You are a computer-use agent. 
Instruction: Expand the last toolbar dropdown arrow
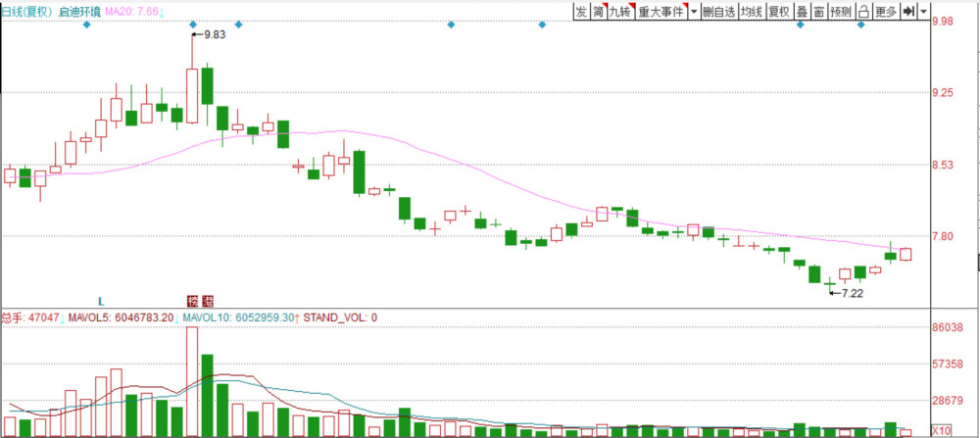(x=924, y=11)
